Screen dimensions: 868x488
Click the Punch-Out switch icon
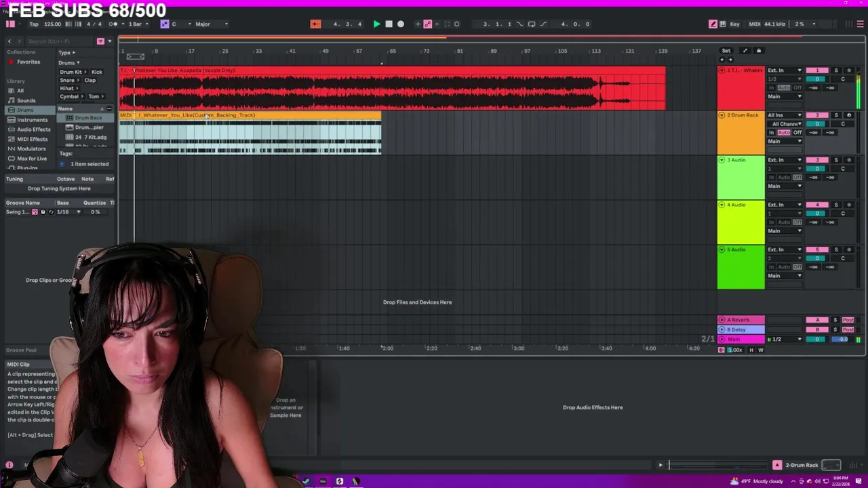click(543, 24)
